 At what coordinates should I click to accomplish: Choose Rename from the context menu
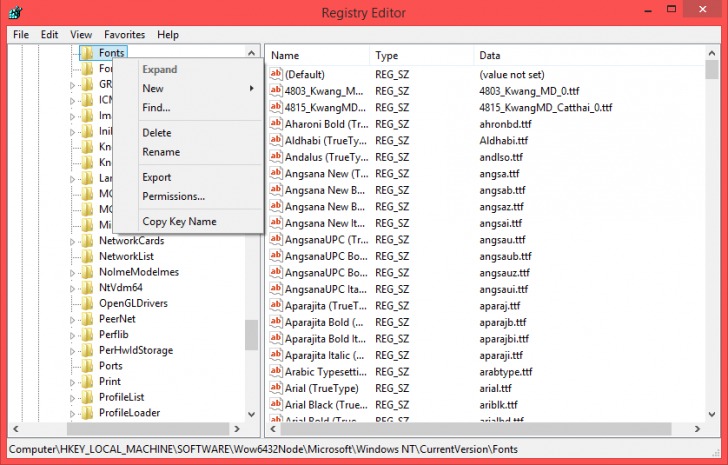point(188,152)
